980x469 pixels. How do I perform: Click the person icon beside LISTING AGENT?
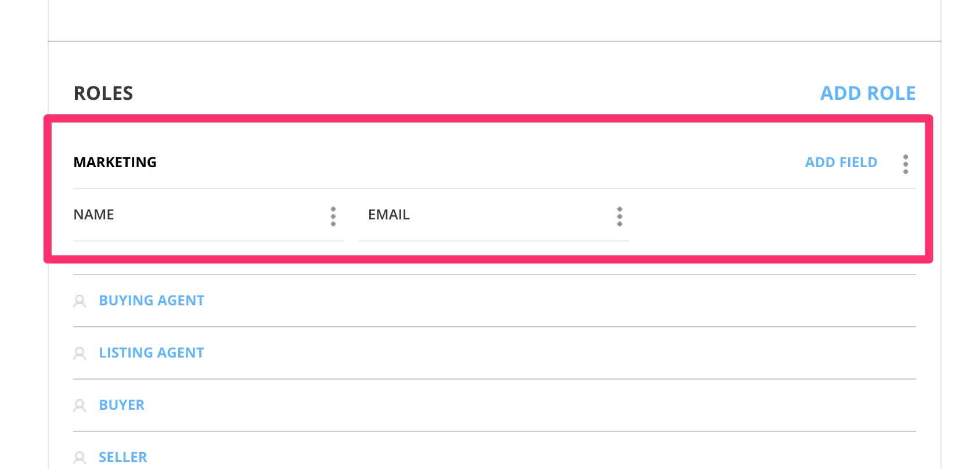click(x=80, y=353)
